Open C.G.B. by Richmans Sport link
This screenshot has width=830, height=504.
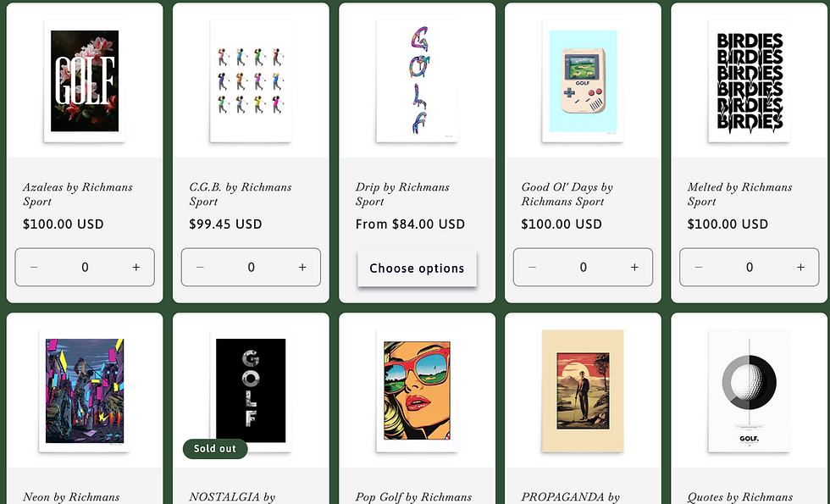[x=241, y=194]
